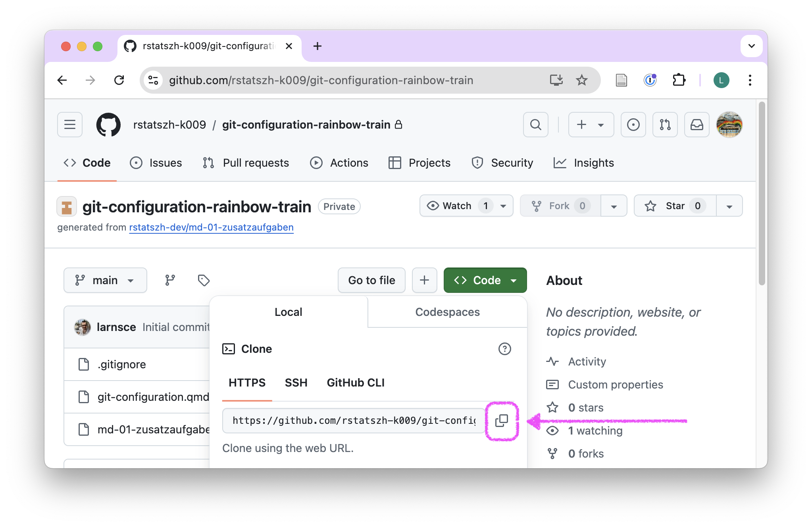Open the Security tab
This screenshot has width=812, height=527.
click(502, 163)
